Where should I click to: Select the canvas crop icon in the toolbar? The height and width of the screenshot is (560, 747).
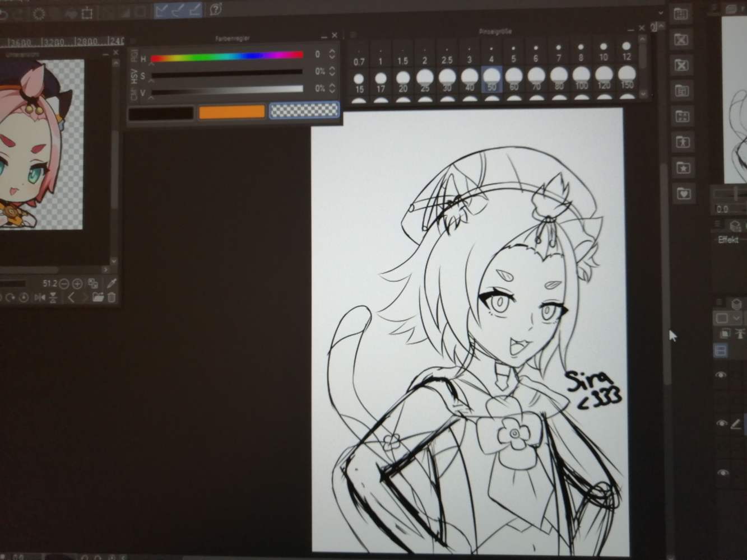(88, 13)
